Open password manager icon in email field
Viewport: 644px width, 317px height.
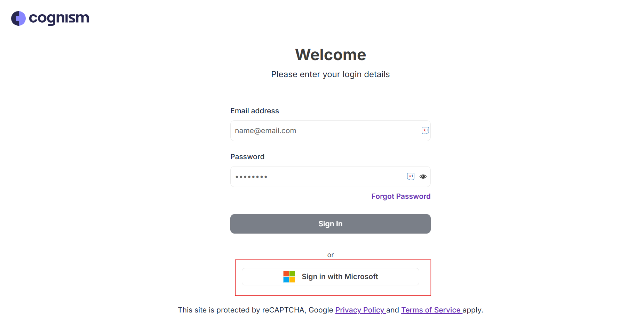click(x=425, y=131)
